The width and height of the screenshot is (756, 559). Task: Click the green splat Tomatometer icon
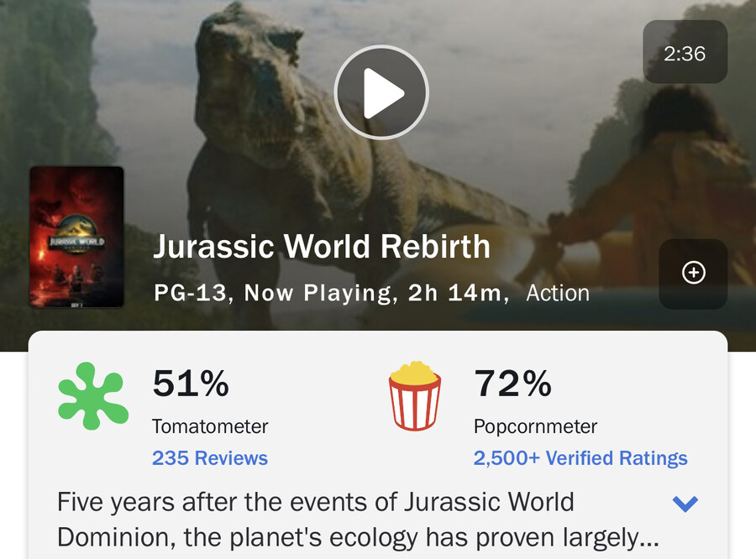93,396
